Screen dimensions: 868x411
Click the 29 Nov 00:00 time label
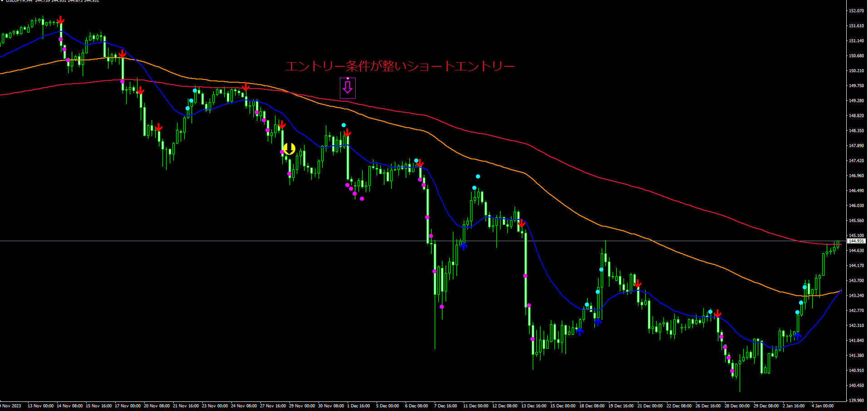(302, 406)
